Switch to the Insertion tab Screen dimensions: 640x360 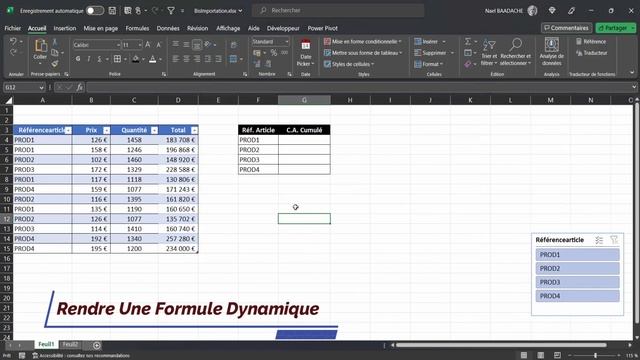(x=64, y=28)
